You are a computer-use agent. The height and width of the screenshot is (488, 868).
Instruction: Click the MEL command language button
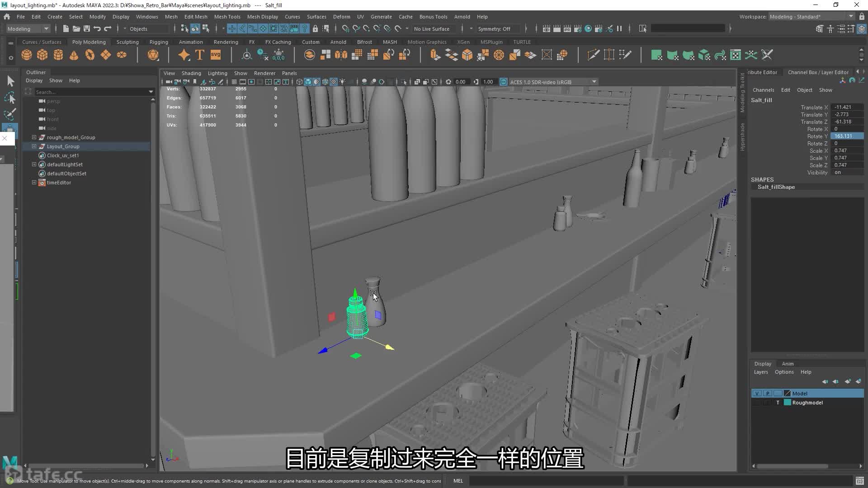pyautogui.click(x=458, y=481)
